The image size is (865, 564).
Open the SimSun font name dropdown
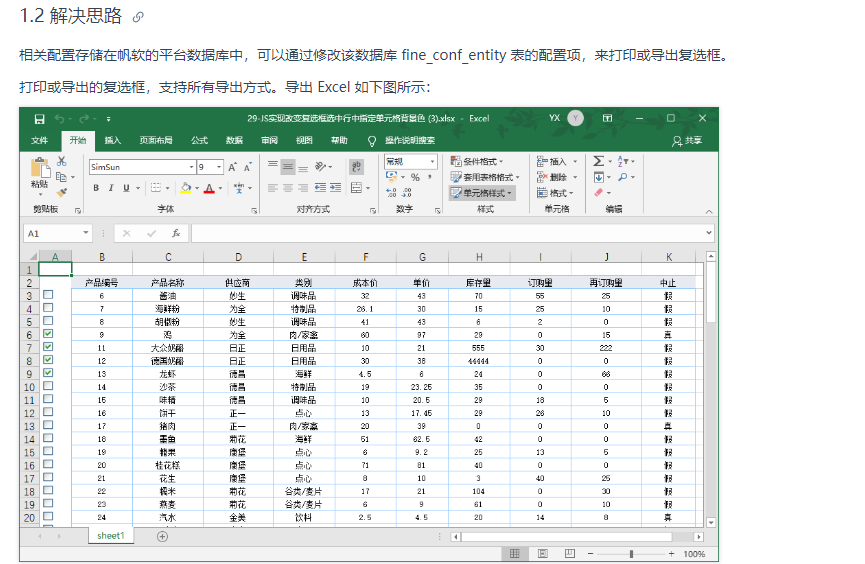(x=191, y=167)
